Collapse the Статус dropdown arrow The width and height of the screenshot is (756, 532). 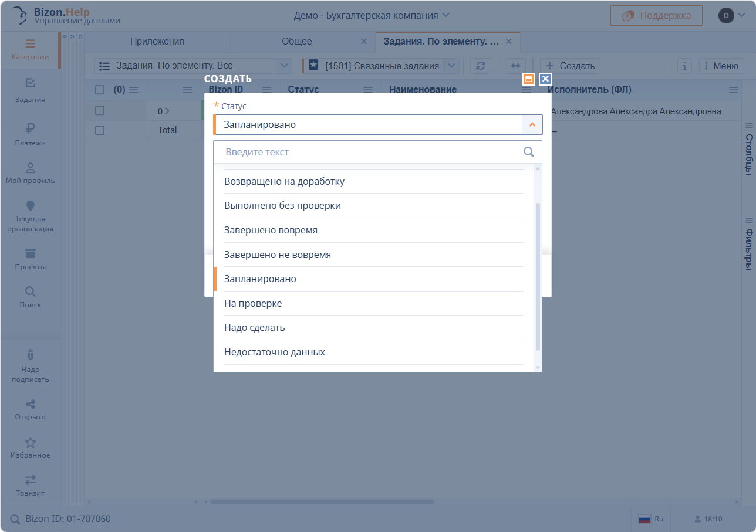[532, 124]
